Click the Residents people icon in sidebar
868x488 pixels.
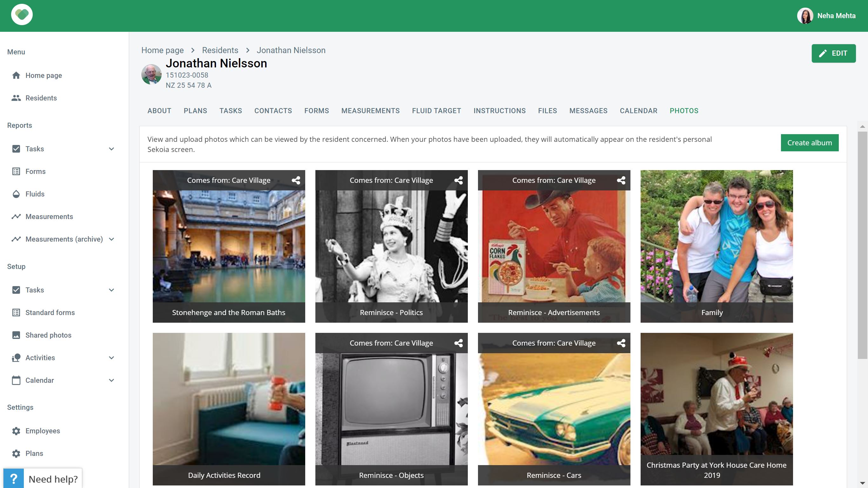point(16,98)
